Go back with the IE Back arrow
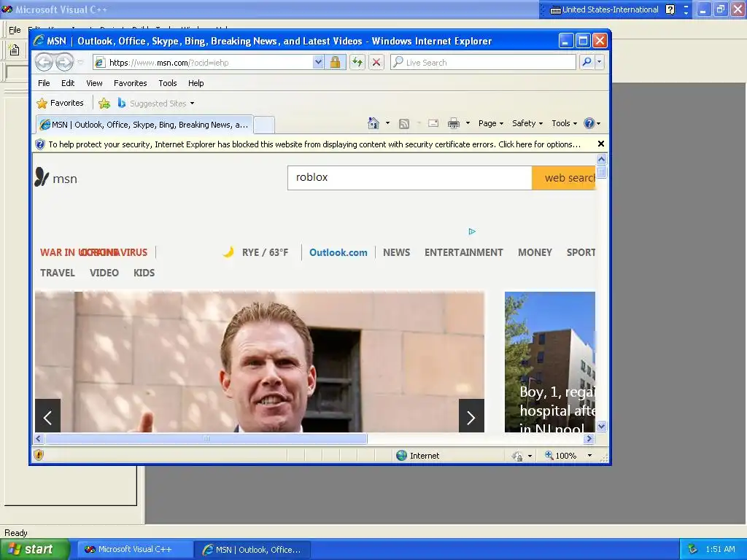The height and width of the screenshot is (560, 747). pyautogui.click(x=44, y=62)
